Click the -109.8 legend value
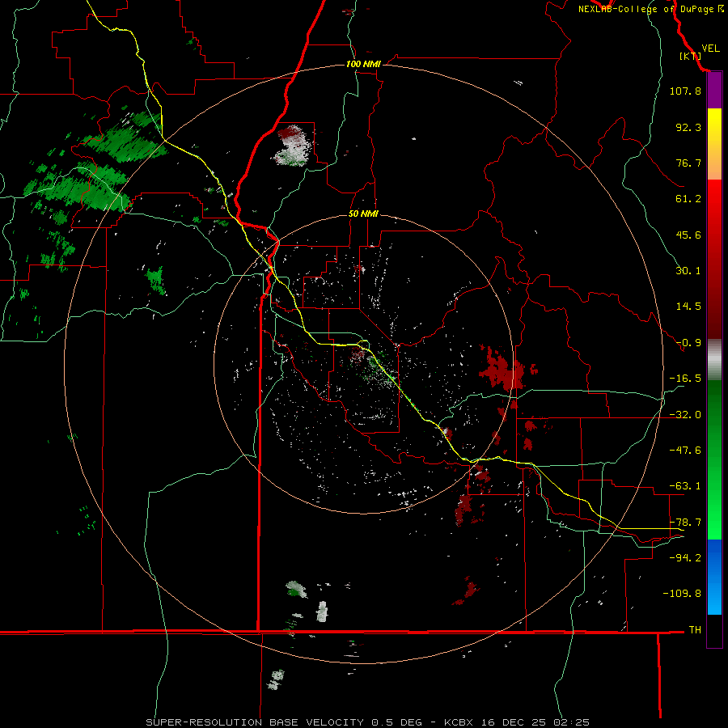 (x=682, y=594)
